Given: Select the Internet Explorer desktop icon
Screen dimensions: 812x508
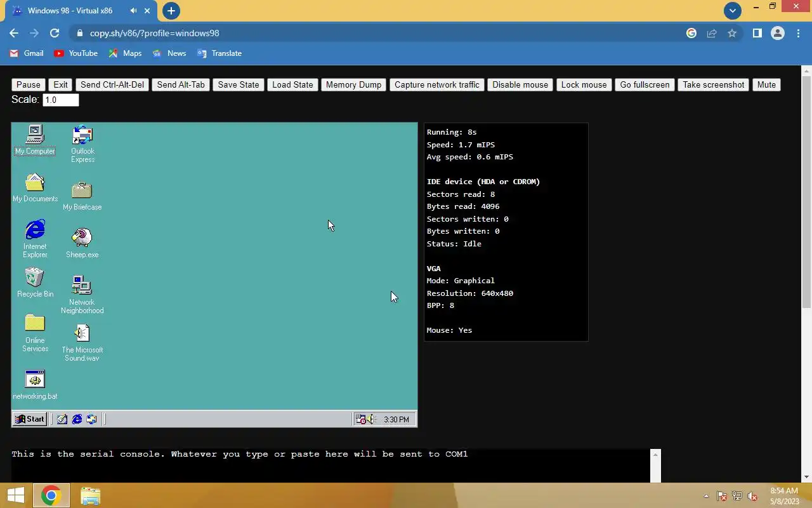Looking at the screenshot, I should (35, 239).
